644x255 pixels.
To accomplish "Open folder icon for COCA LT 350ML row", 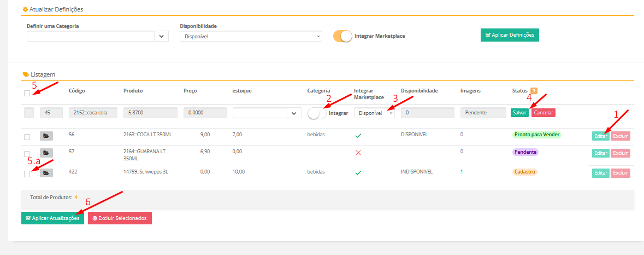I will click(46, 136).
